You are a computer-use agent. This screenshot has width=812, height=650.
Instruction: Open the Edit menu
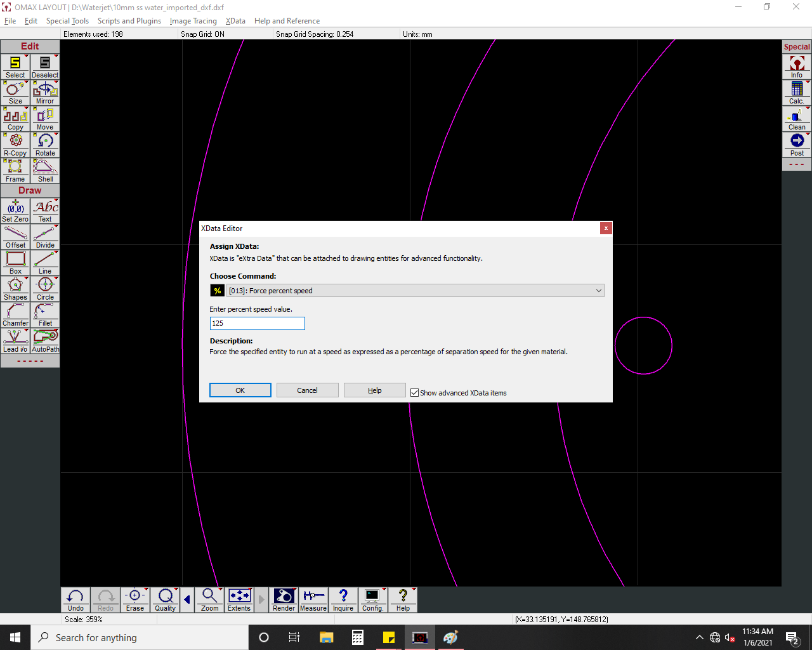(31, 21)
